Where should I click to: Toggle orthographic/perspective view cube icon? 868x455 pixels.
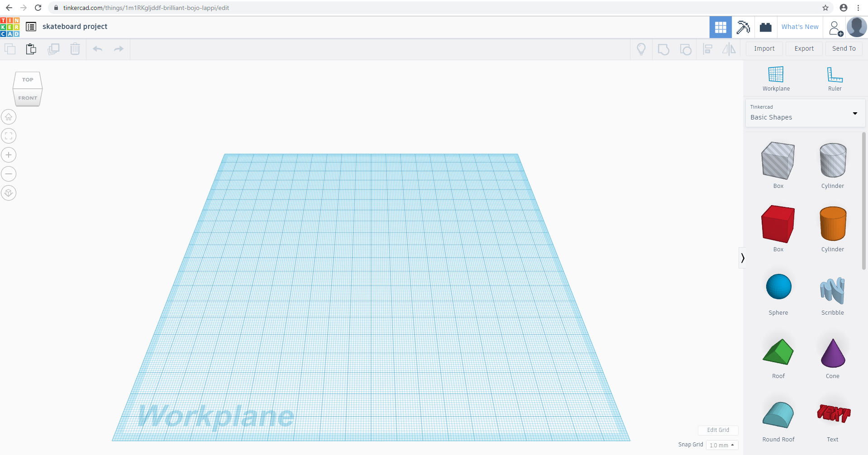pos(9,193)
